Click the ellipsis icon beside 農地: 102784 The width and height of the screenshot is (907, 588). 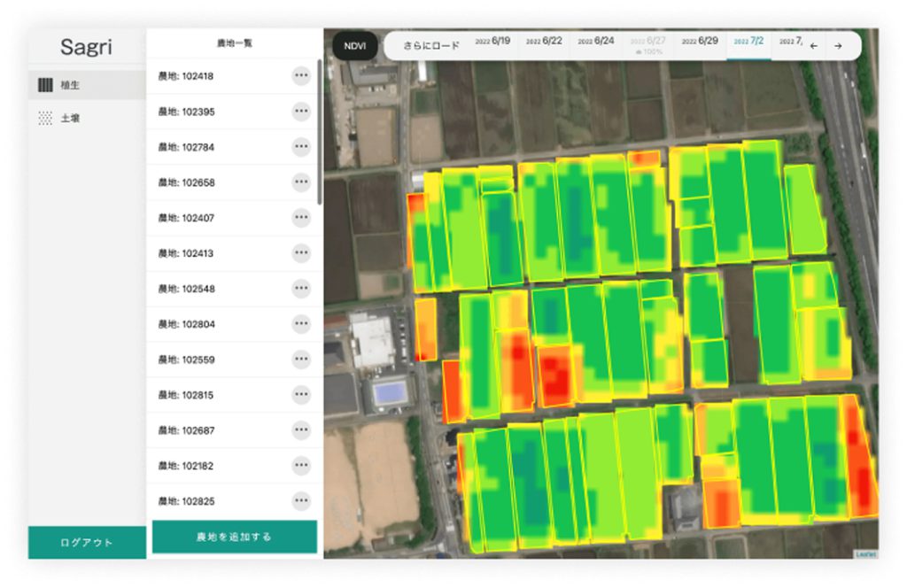point(301,146)
